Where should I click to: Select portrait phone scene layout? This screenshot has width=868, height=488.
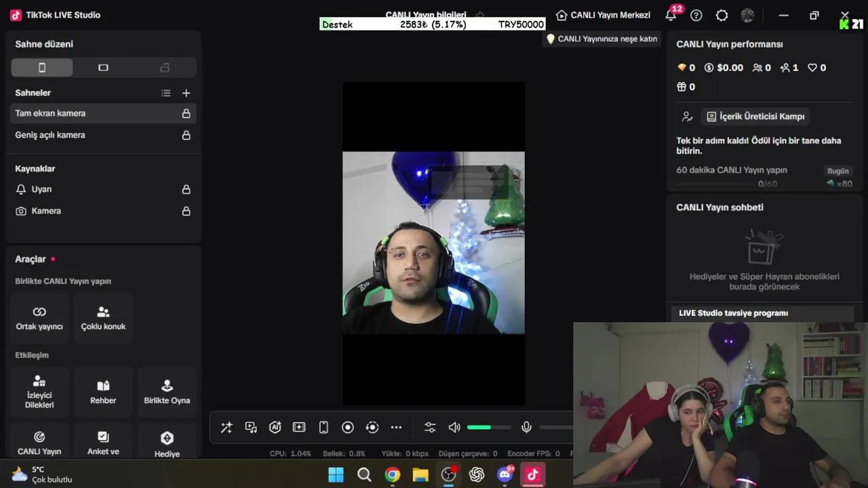[42, 67]
